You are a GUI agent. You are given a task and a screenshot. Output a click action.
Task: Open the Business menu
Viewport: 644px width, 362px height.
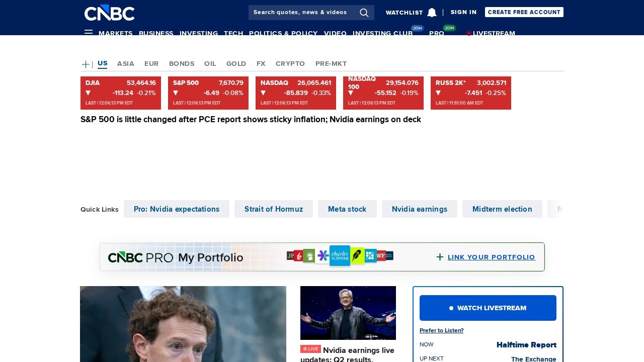coord(156,33)
